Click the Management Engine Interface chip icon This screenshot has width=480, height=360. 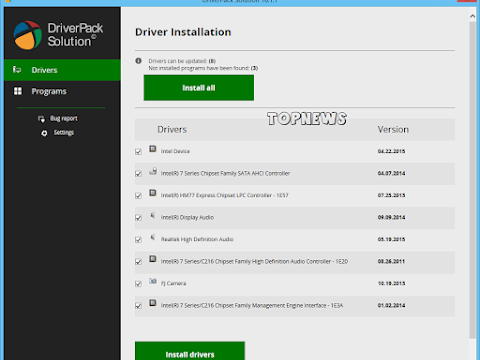[153, 303]
